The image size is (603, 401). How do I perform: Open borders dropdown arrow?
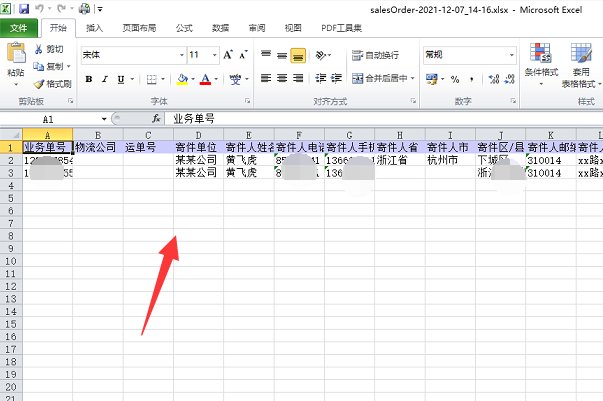click(163, 80)
